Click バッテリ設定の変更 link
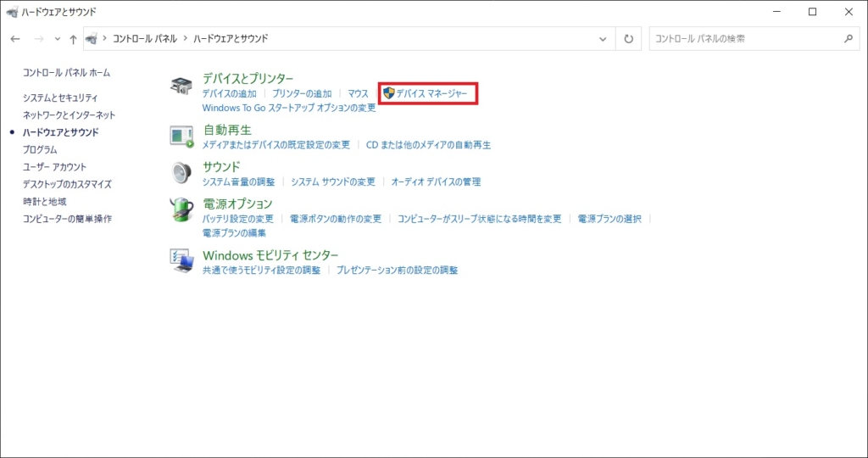868x458 pixels. pos(238,219)
